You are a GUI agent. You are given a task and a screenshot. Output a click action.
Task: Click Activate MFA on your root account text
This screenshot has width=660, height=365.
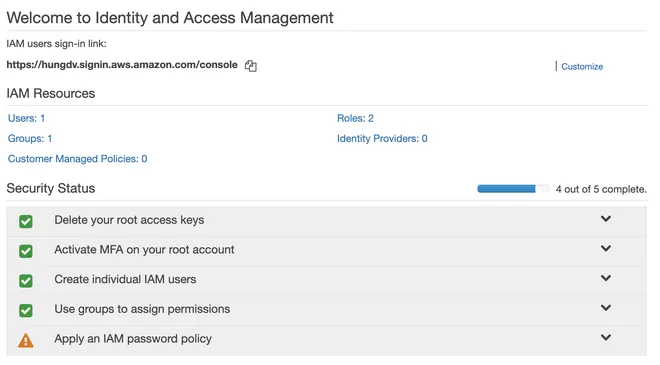(x=144, y=250)
